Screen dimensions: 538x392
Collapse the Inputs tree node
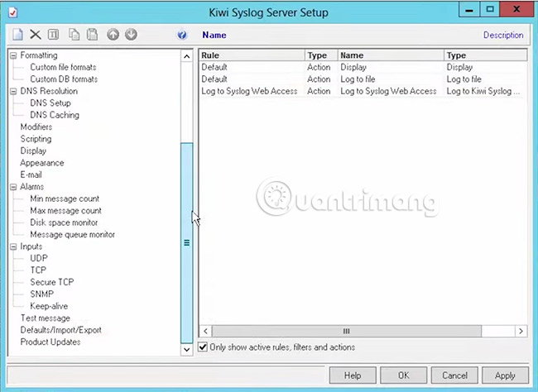click(x=13, y=246)
